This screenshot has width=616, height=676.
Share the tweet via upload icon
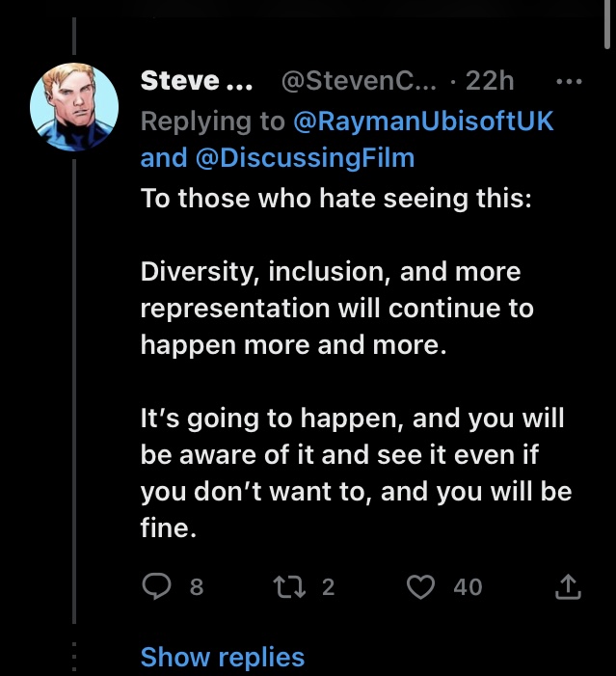(x=568, y=586)
